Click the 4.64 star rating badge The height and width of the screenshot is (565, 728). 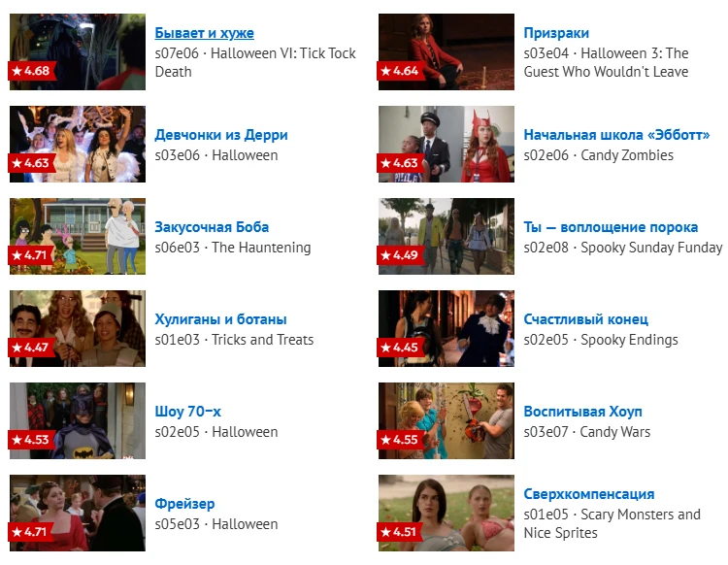point(400,71)
